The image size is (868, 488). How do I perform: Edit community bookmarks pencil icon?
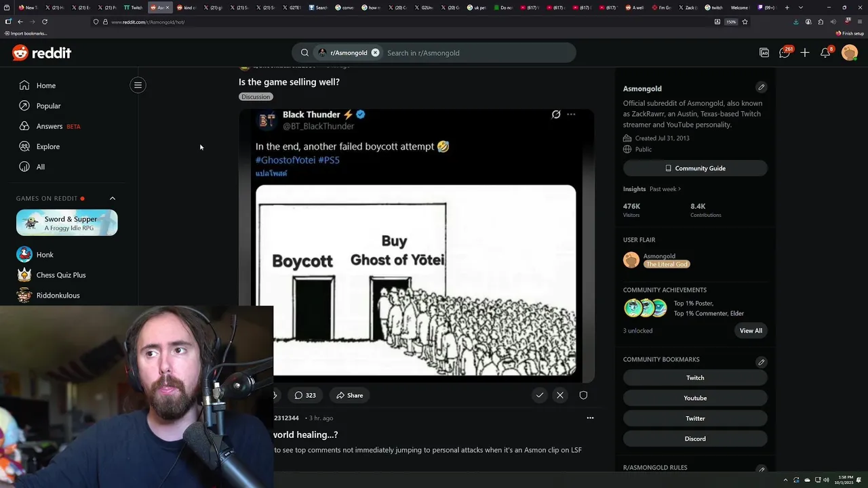tap(761, 362)
